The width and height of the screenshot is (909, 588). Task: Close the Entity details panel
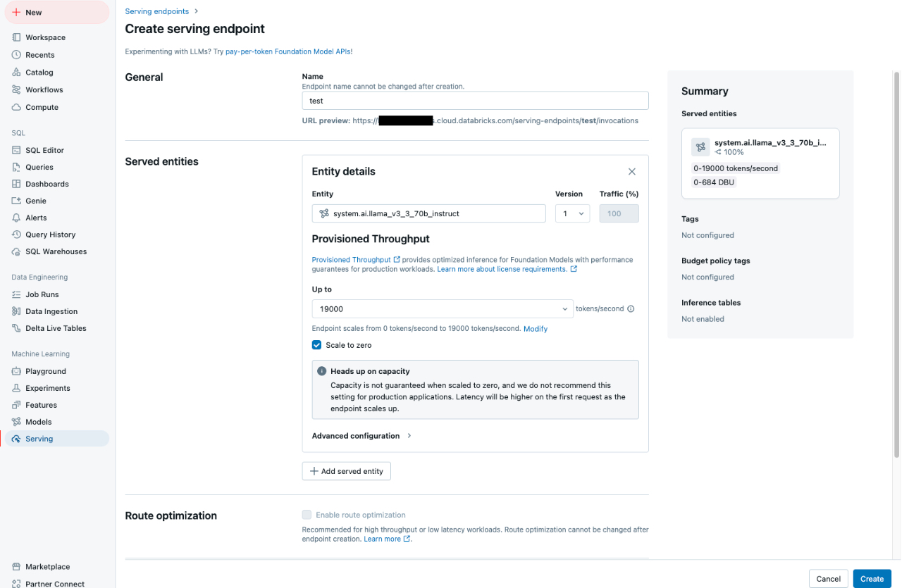pos(632,172)
